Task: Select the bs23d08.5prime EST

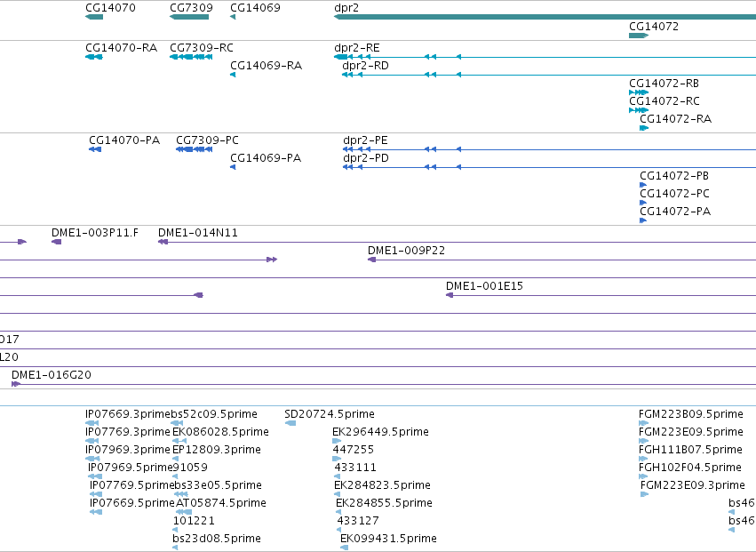Action: 175,548
